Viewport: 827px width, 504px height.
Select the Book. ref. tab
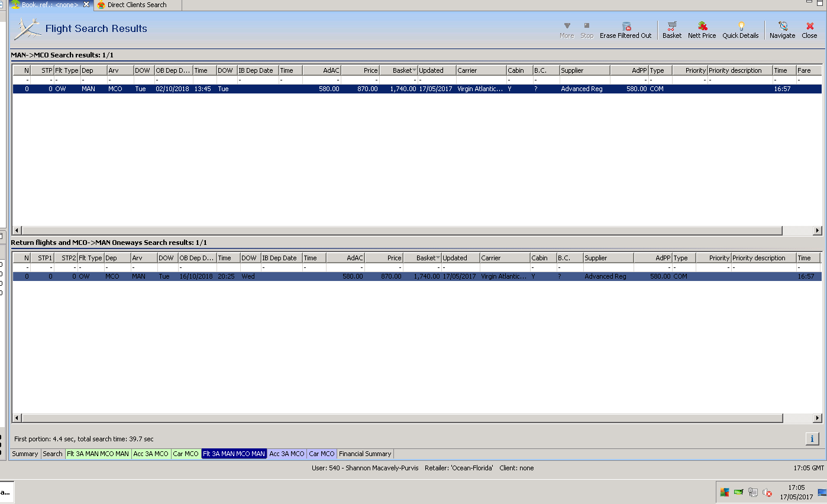pyautogui.click(x=50, y=5)
